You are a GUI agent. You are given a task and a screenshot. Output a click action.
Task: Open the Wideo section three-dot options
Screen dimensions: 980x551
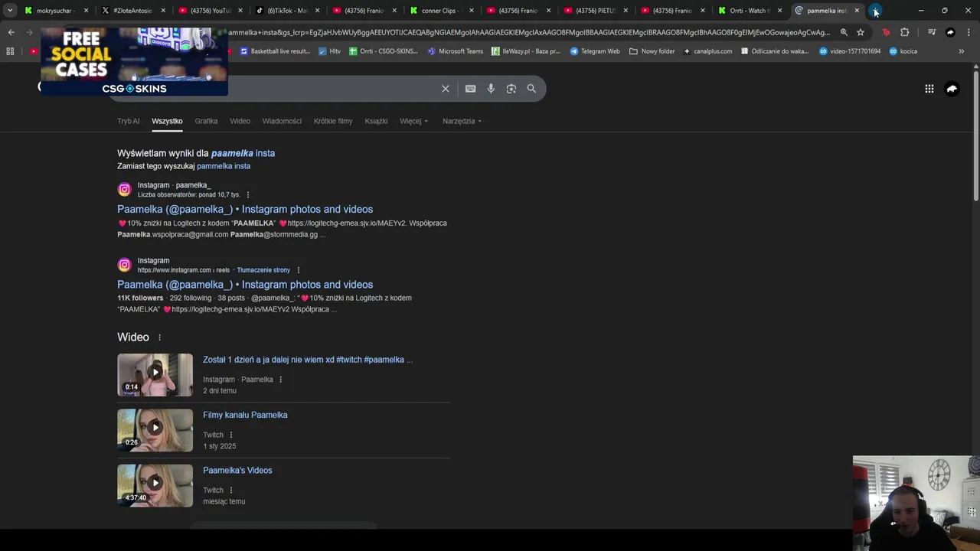(x=159, y=337)
